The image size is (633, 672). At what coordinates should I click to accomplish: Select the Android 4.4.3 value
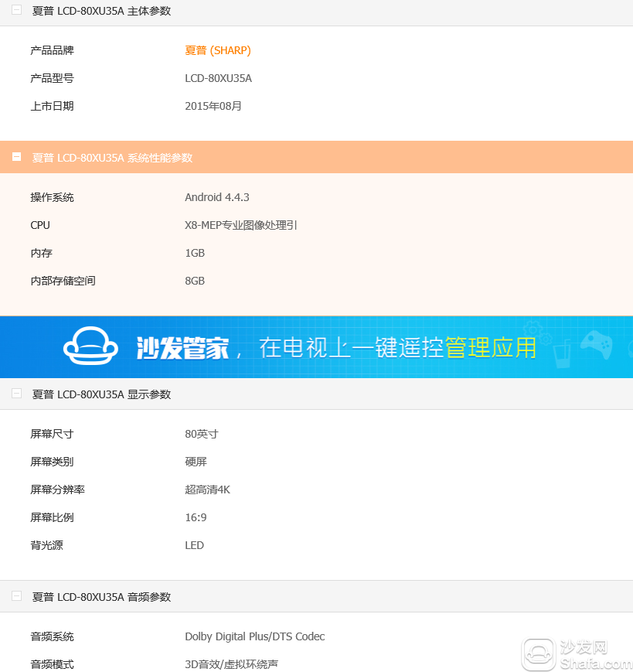click(217, 197)
